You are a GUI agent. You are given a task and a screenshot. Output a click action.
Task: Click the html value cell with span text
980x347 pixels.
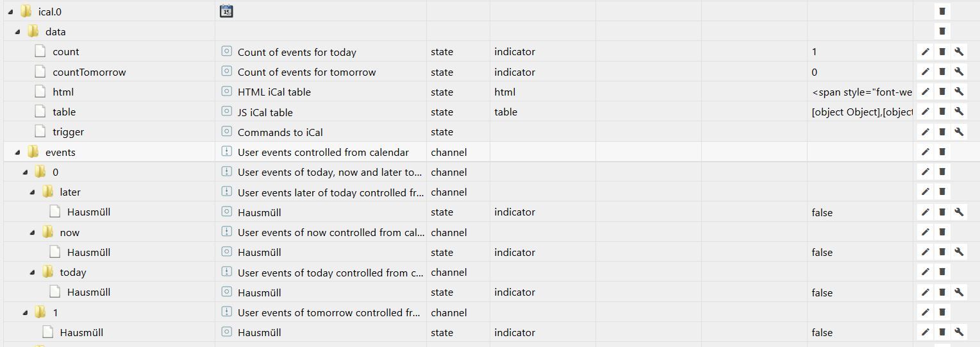[x=861, y=92]
